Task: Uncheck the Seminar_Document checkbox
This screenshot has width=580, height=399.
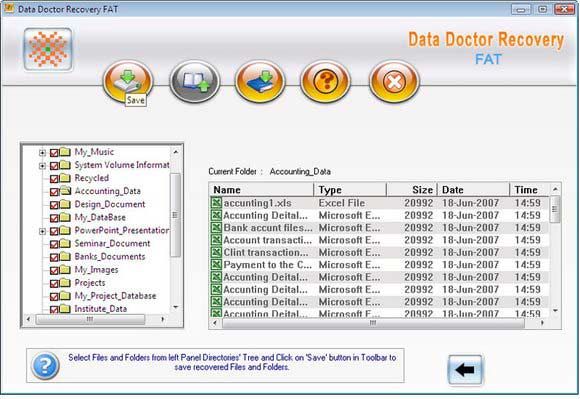Action: pyautogui.click(x=54, y=244)
